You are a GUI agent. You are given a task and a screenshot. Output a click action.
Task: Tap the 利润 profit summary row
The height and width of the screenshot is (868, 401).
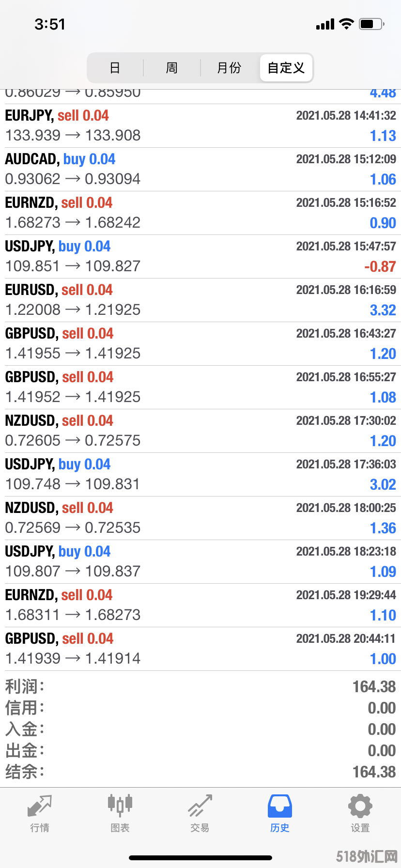(200, 686)
